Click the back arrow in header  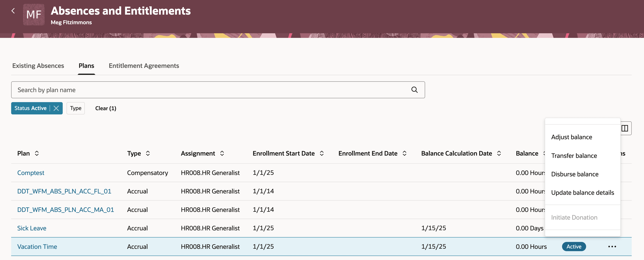coord(13,11)
